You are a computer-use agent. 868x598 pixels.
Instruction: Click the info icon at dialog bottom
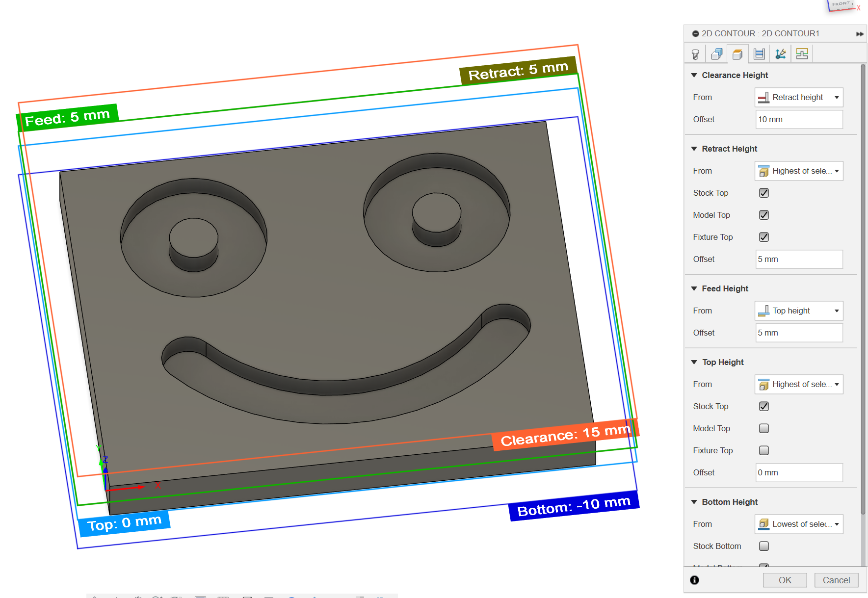click(694, 580)
